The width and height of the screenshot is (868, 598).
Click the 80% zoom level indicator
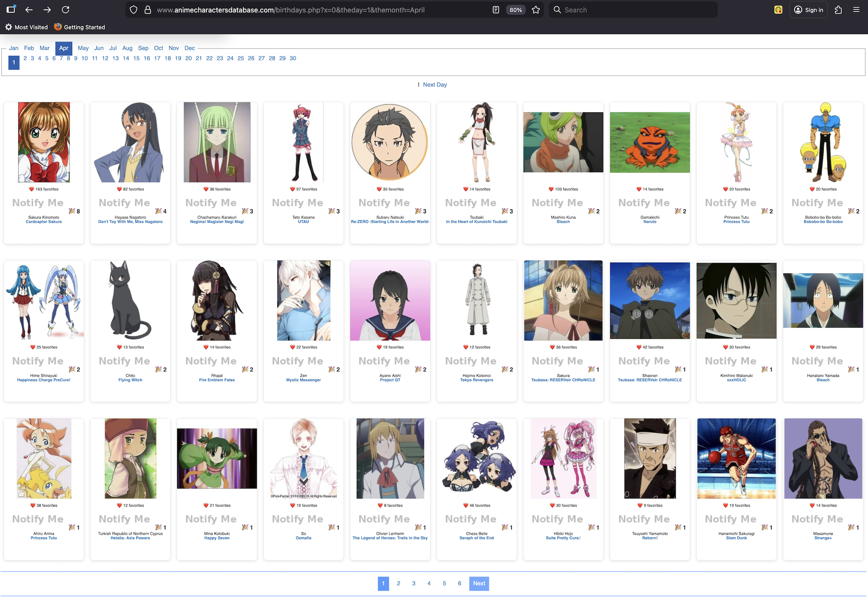point(516,10)
